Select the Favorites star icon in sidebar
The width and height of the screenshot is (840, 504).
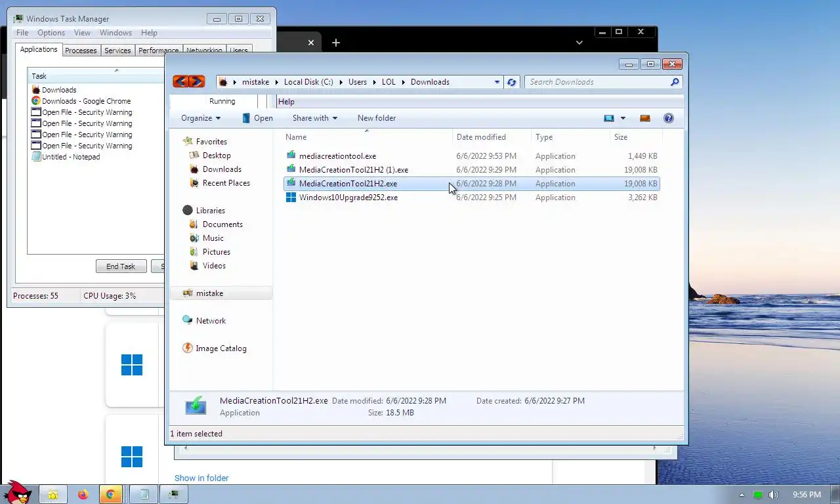click(188, 141)
